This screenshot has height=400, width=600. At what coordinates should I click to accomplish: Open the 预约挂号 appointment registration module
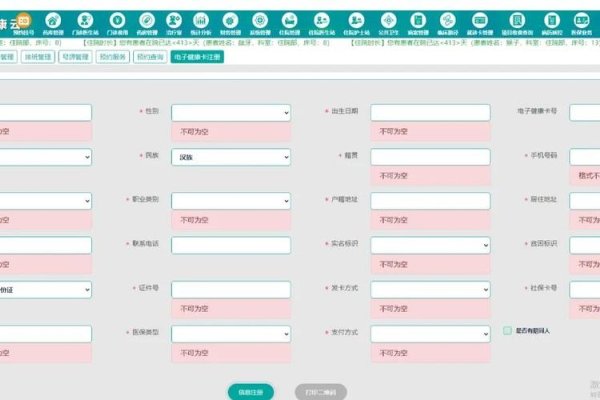(23, 24)
